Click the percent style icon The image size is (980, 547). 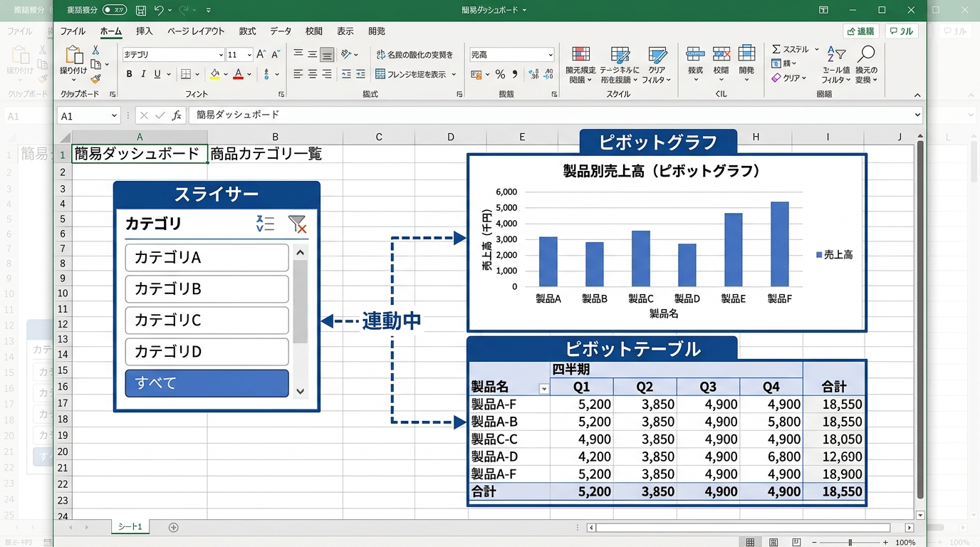(500, 74)
